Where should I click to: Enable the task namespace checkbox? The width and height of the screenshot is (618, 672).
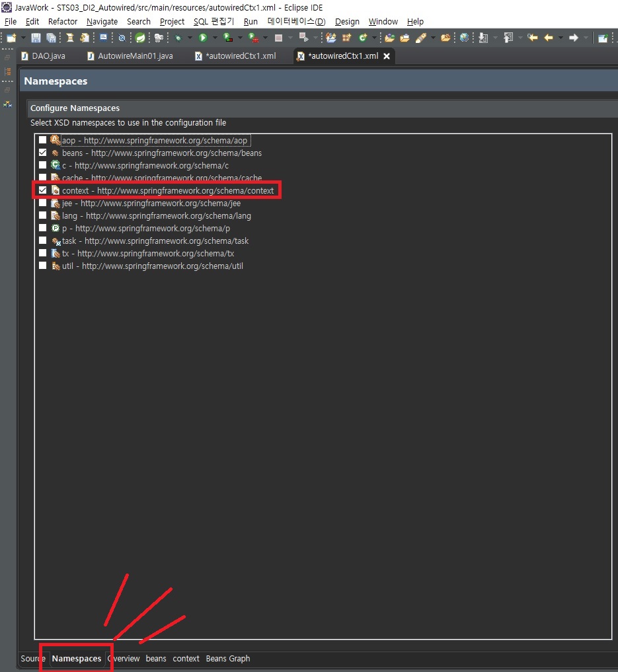coord(42,241)
